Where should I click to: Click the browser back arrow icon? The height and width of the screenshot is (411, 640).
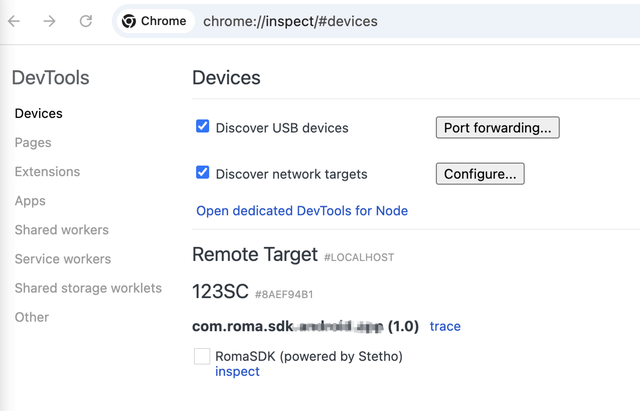tap(14, 21)
